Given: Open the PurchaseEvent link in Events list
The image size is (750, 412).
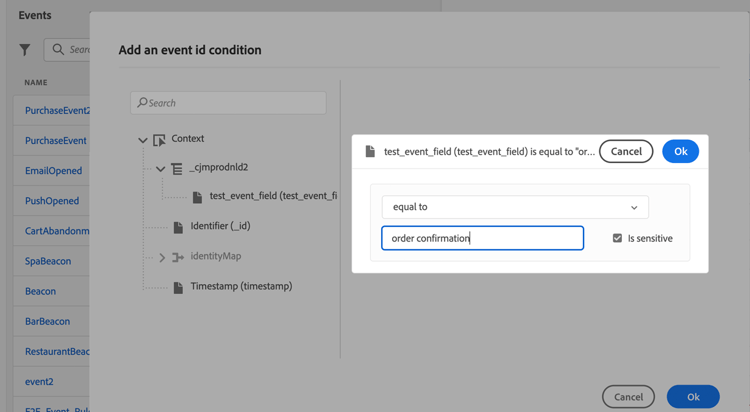Looking at the screenshot, I should tap(55, 141).
